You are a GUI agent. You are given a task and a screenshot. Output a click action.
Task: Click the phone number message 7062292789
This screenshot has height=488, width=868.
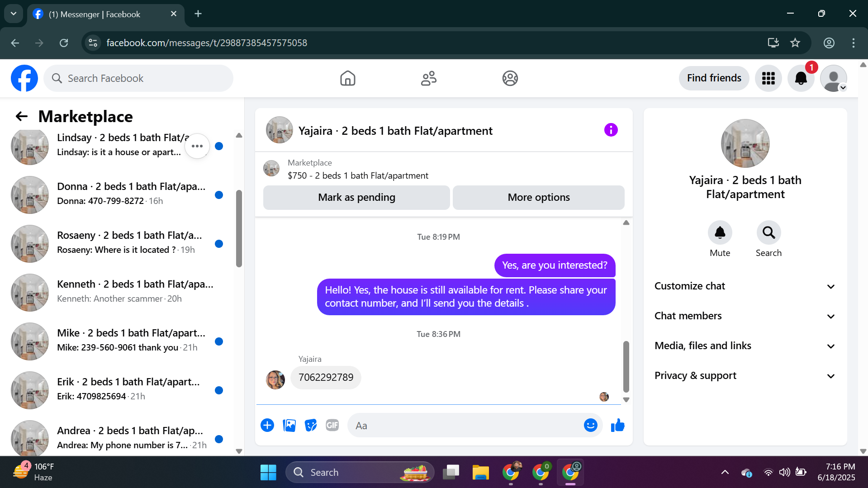[326, 378]
